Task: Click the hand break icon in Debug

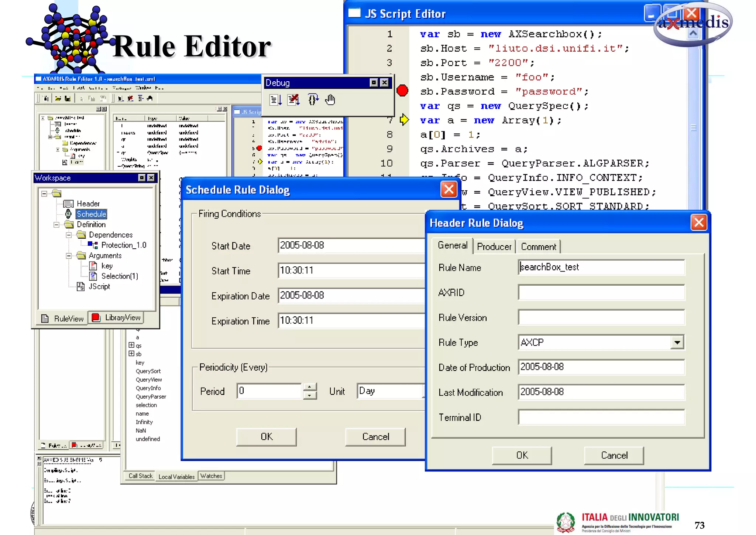Action: (x=330, y=100)
